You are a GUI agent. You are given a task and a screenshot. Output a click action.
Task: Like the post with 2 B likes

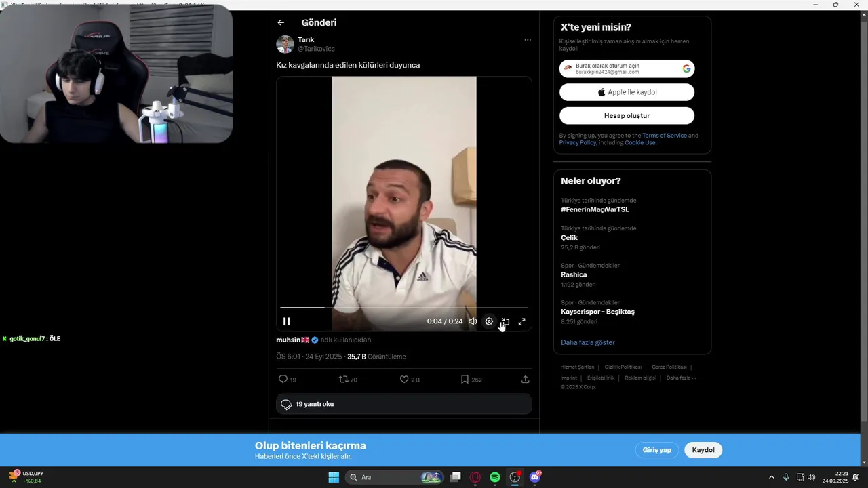[x=410, y=380]
